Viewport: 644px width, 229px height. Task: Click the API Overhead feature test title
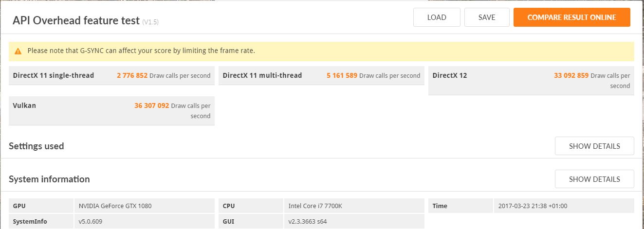point(76,20)
